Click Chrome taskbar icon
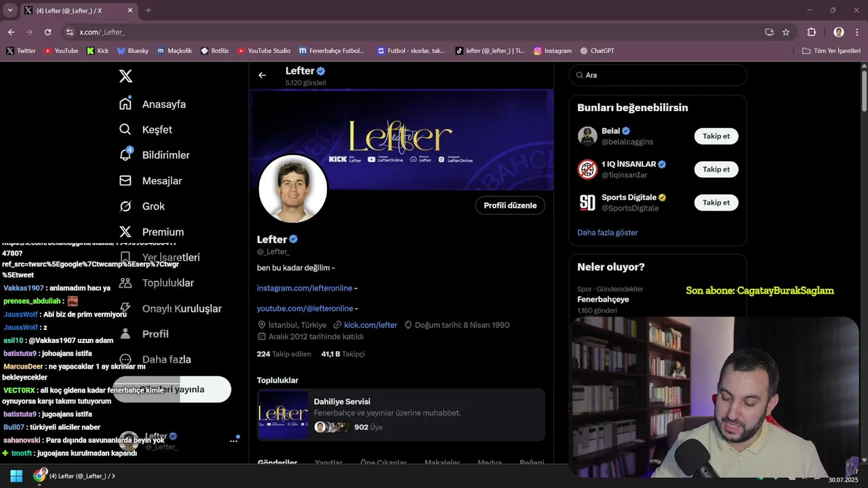 coord(40,476)
